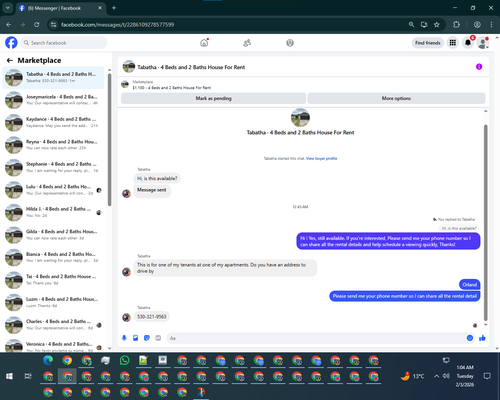Open the tab search dropdown arrow
Screen dimensions: 500x400
point(7,8)
